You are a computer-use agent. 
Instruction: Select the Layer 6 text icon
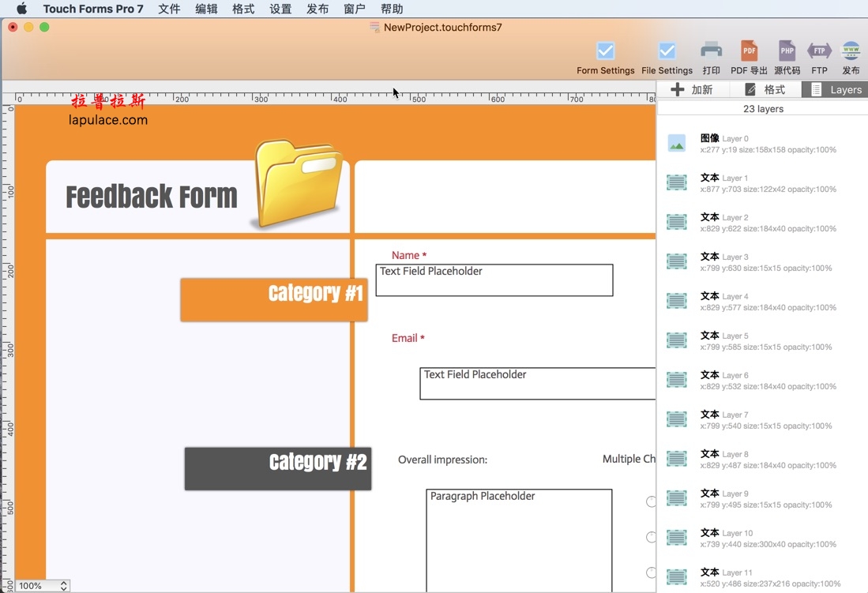676,380
